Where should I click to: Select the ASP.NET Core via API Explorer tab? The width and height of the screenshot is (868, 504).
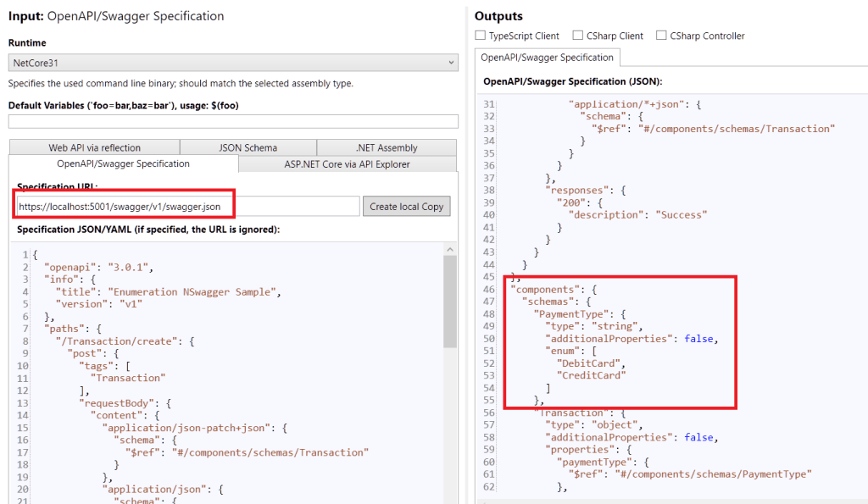point(347,163)
